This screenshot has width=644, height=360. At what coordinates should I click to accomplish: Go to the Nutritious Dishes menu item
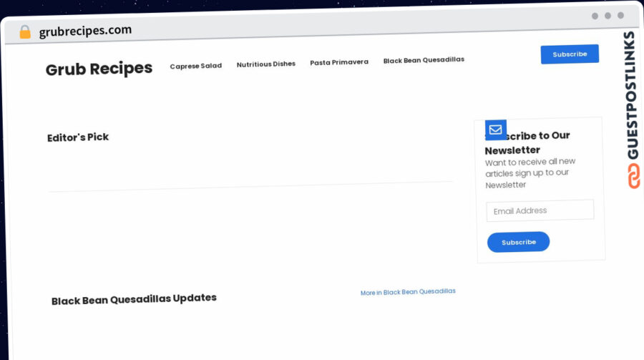(266, 64)
